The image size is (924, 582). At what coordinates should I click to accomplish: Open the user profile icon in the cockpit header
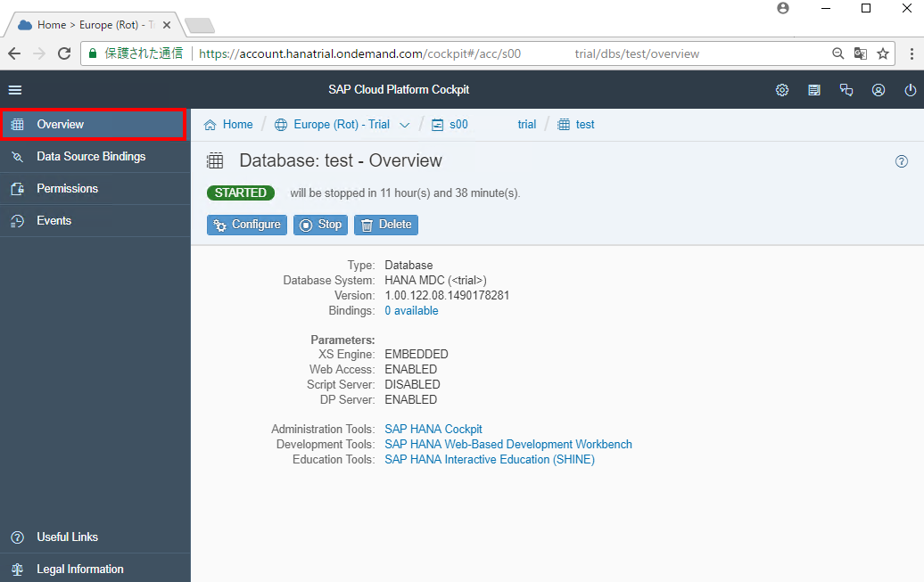(878, 90)
